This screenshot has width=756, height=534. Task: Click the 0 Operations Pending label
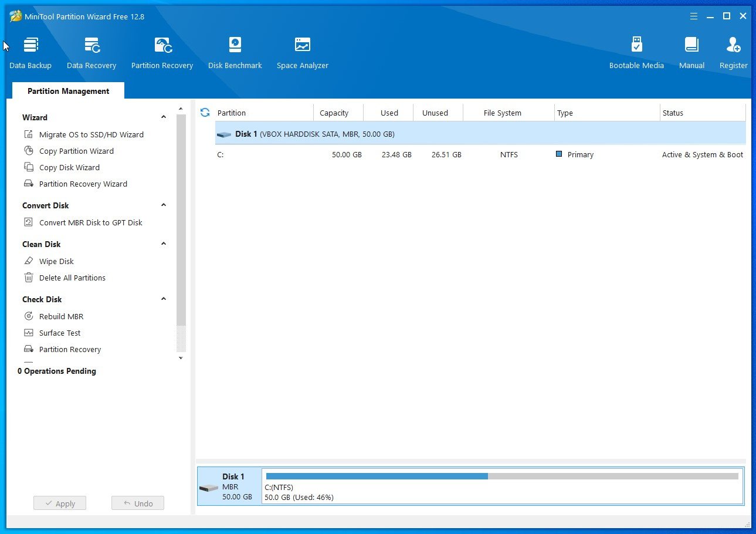point(57,371)
